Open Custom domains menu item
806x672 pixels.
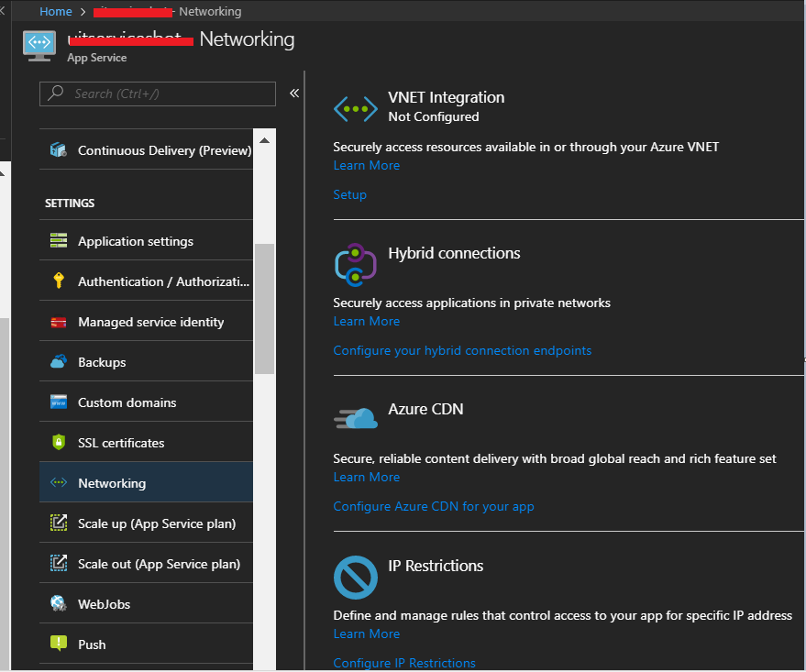click(x=146, y=402)
